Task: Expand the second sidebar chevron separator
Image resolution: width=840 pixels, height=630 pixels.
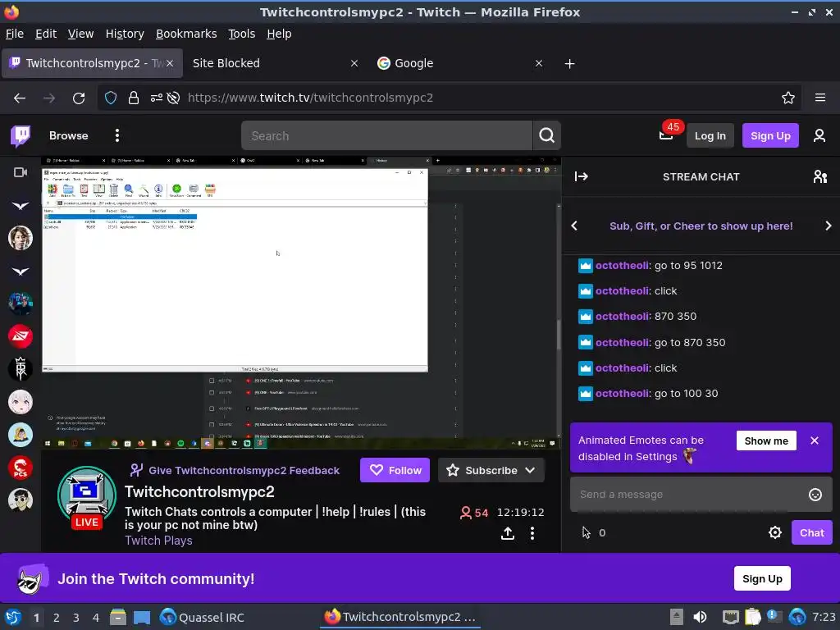Action: [21, 272]
